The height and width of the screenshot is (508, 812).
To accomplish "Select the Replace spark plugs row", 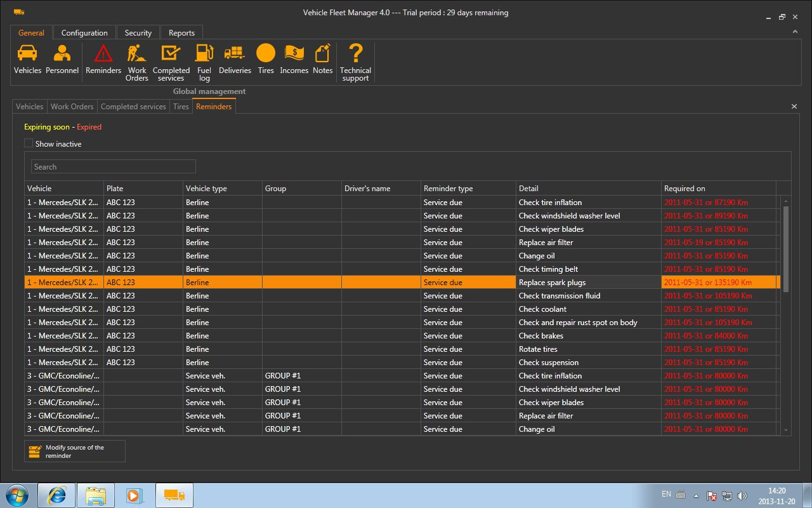I will tap(403, 283).
